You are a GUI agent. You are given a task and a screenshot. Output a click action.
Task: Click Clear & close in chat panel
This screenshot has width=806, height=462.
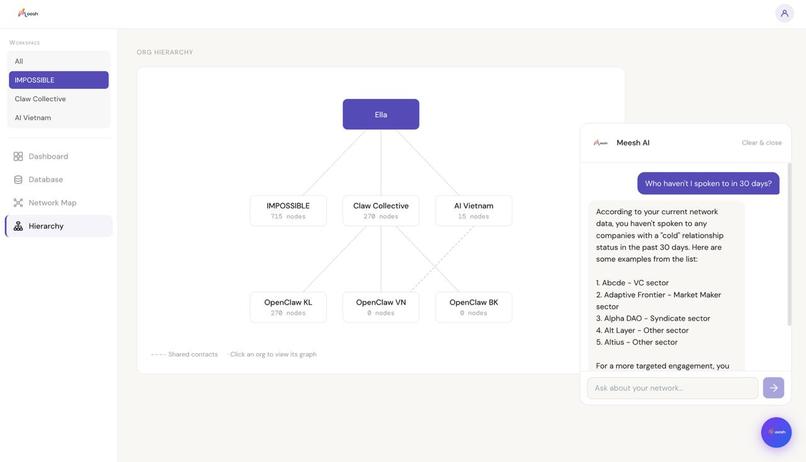[x=761, y=143]
